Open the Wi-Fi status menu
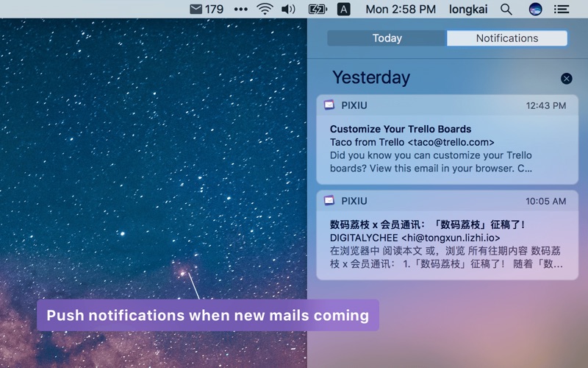The height and width of the screenshot is (368, 588). 265,9
